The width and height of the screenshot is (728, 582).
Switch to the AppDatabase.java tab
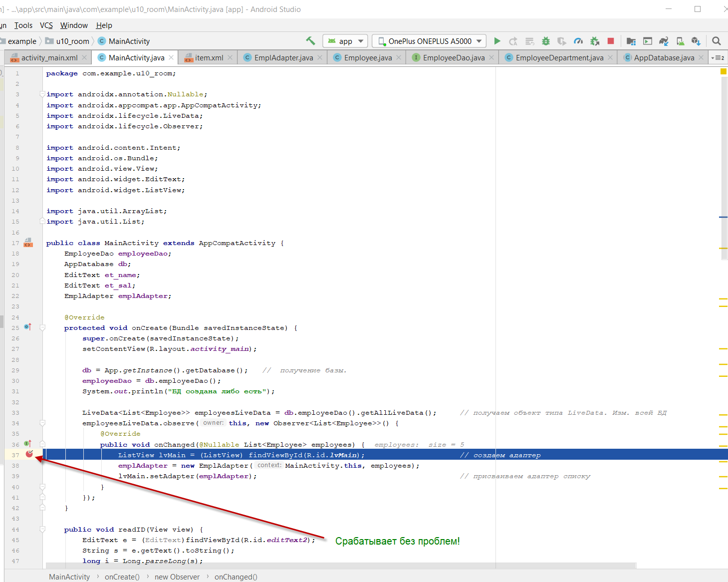pos(664,58)
